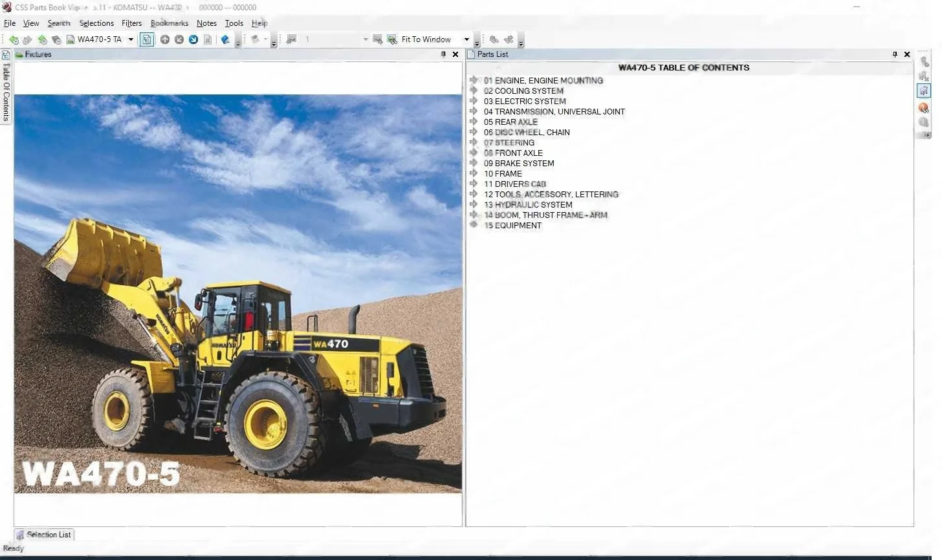Select 14 BOOM, THRUST FRAME - ARM entry
Viewport: 942px width, 560px height.
coord(545,215)
